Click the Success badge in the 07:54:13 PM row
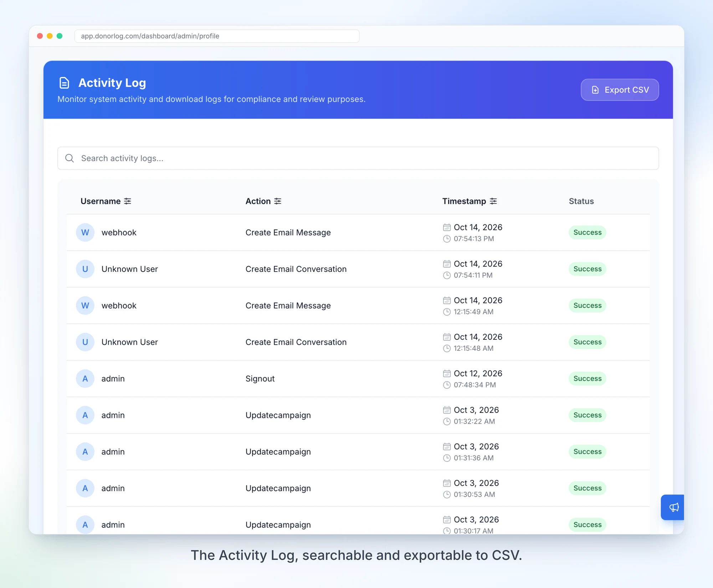713x588 pixels. coord(588,232)
